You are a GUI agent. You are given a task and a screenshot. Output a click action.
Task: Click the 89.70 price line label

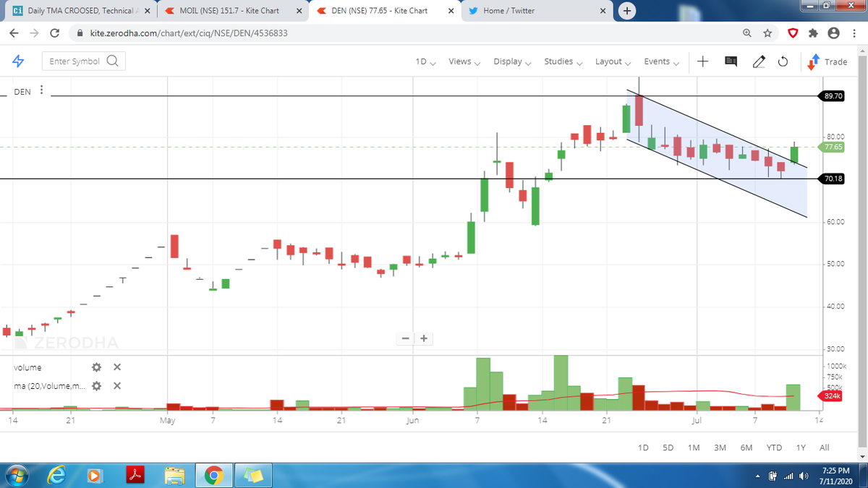click(833, 95)
